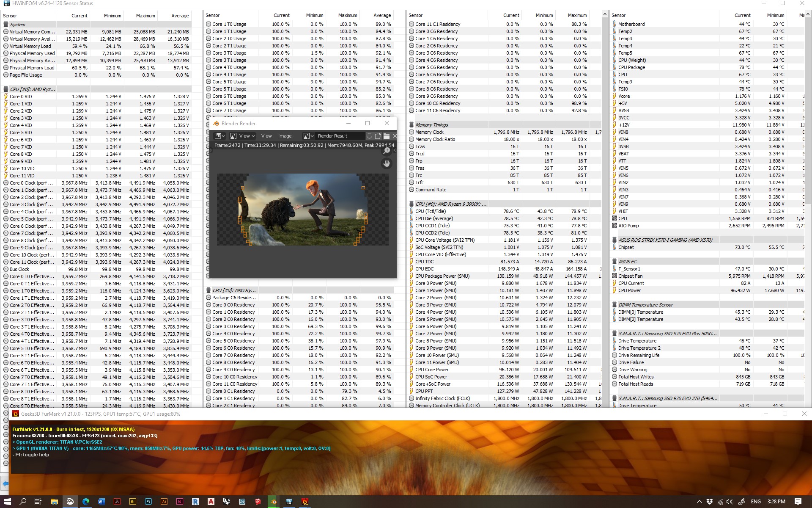Expand the right sidebar arrow in Blender Render
The width and height of the screenshot is (812, 508).
(395, 151)
